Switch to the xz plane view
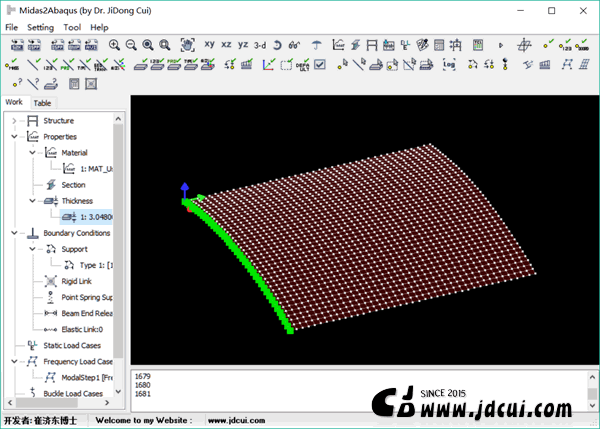 (x=226, y=44)
